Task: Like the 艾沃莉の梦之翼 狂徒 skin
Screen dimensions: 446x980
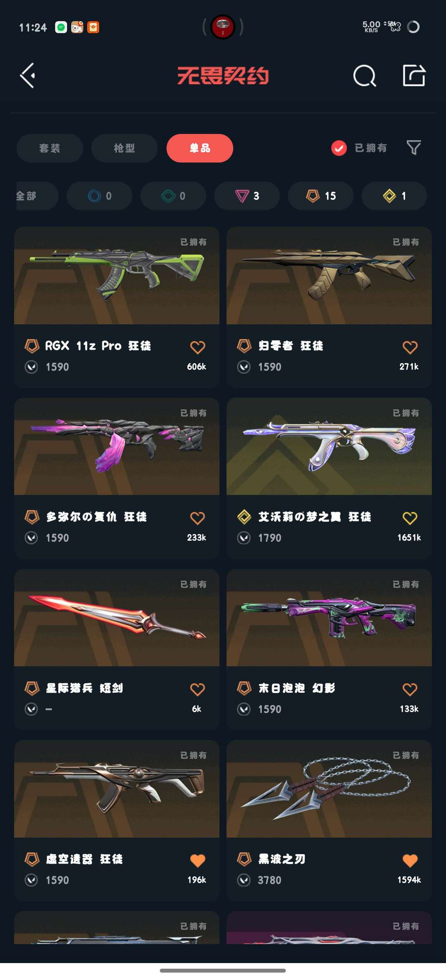Action: [x=410, y=518]
